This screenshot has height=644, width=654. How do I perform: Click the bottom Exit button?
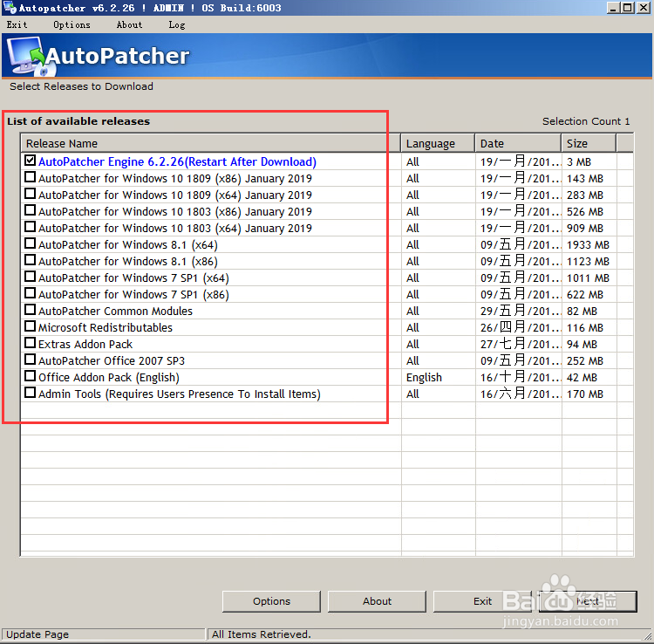tap(482, 601)
